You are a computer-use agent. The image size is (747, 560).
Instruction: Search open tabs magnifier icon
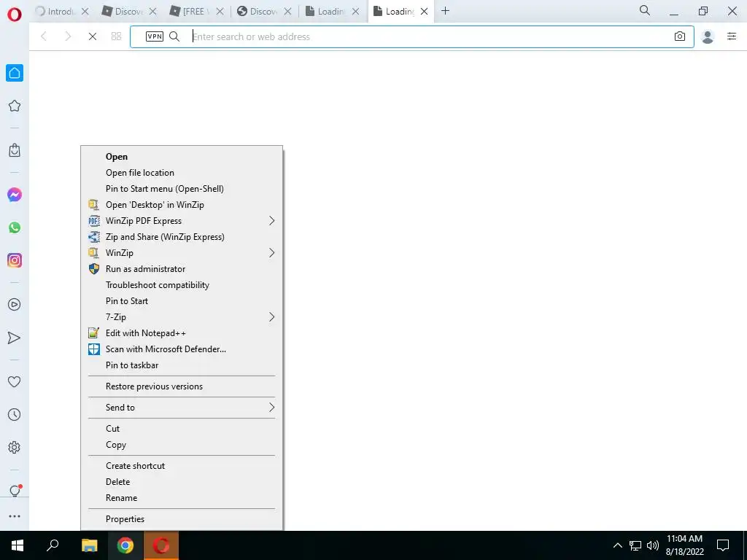click(645, 10)
